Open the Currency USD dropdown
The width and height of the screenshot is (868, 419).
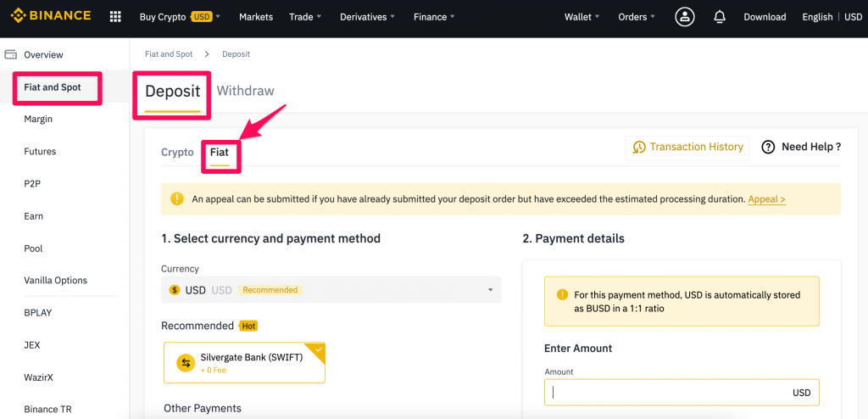pyautogui.click(x=331, y=290)
